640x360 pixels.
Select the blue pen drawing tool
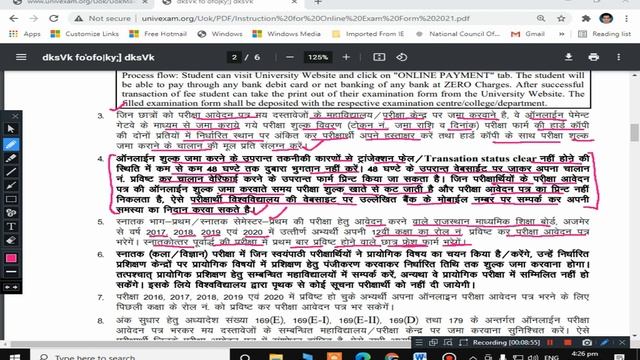[x=11, y=144]
